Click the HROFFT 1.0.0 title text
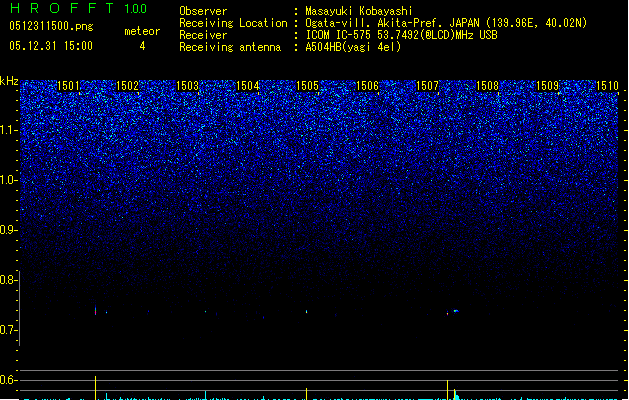 pos(78,8)
